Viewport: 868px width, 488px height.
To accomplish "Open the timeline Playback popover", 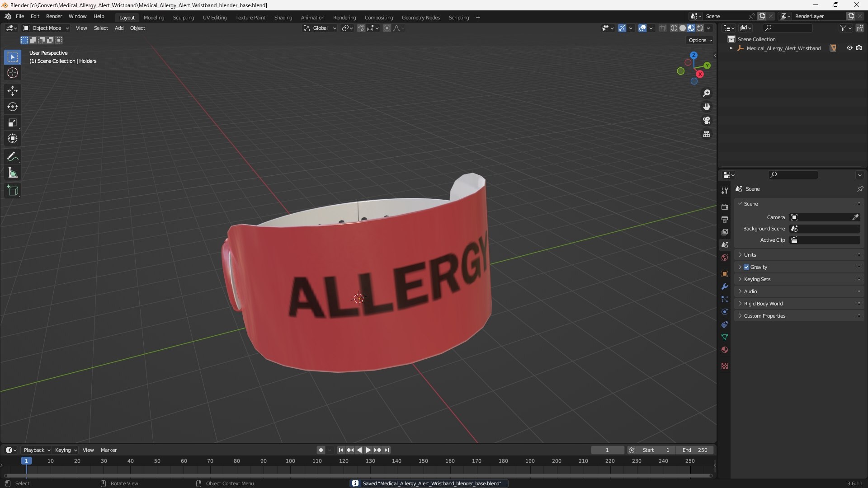I will pos(37,450).
